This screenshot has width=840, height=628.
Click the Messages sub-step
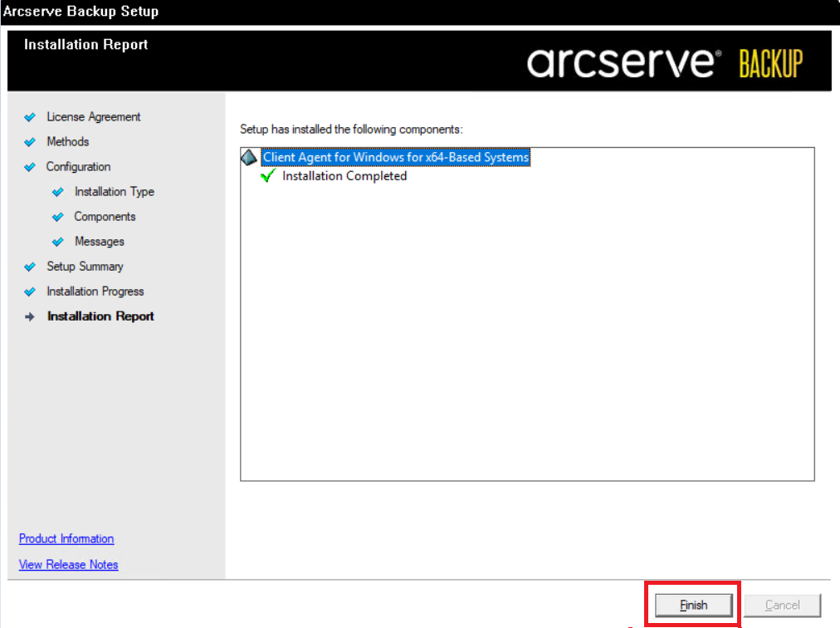click(x=99, y=242)
